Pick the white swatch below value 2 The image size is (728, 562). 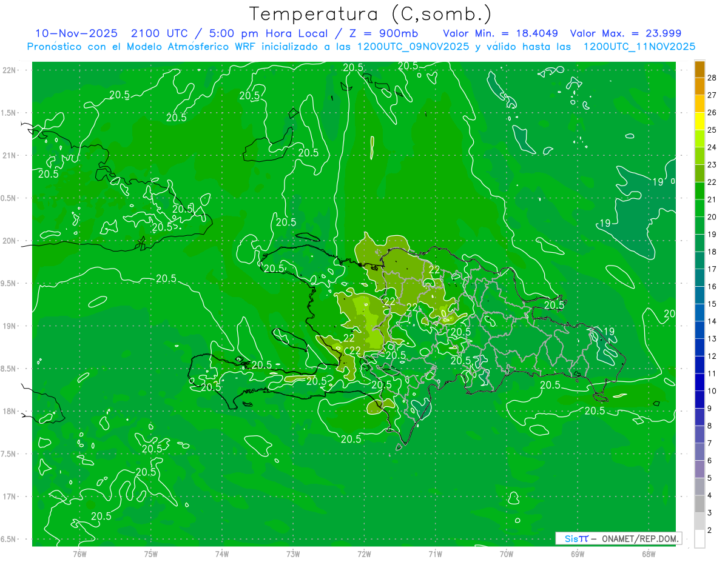pos(699,539)
